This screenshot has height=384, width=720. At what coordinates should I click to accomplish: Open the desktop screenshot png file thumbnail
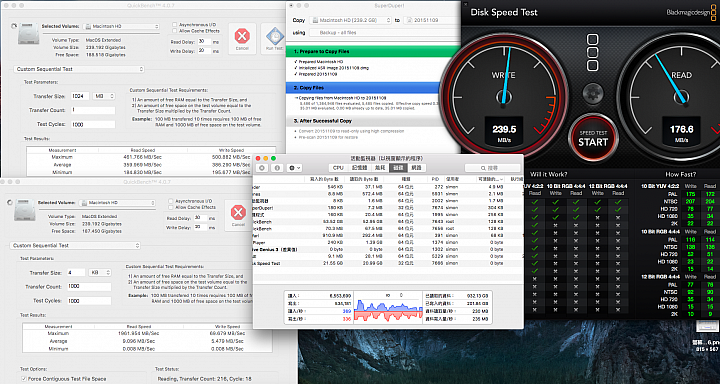(x=706, y=326)
